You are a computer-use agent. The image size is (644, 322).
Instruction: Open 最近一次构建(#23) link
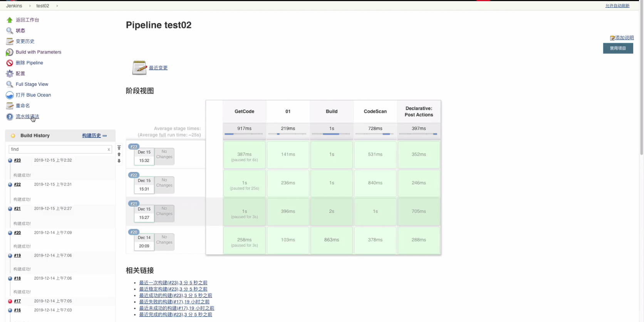pyautogui.click(x=173, y=283)
